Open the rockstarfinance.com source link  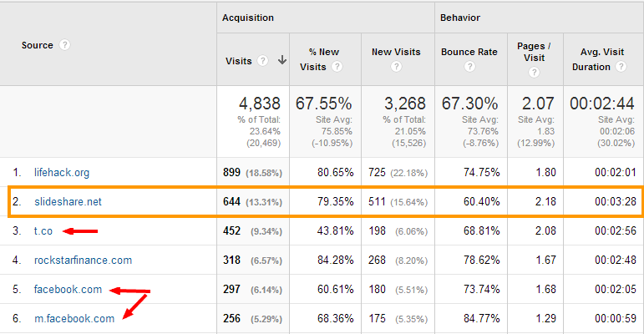coord(83,260)
